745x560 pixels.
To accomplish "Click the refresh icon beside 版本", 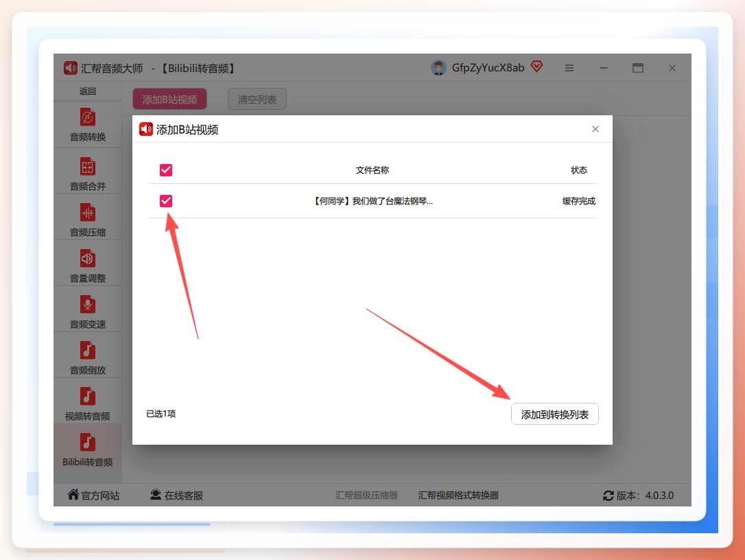I will pos(608,495).
